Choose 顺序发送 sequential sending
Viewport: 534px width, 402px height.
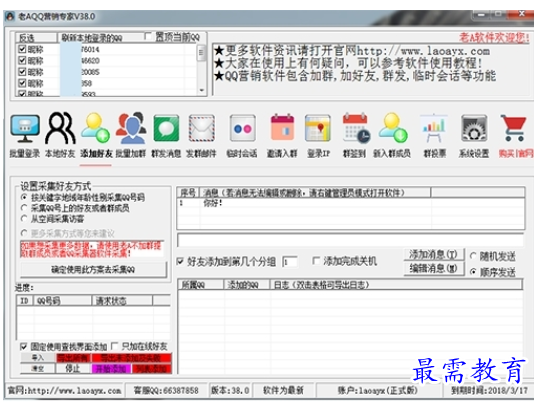(x=473, y=272)
